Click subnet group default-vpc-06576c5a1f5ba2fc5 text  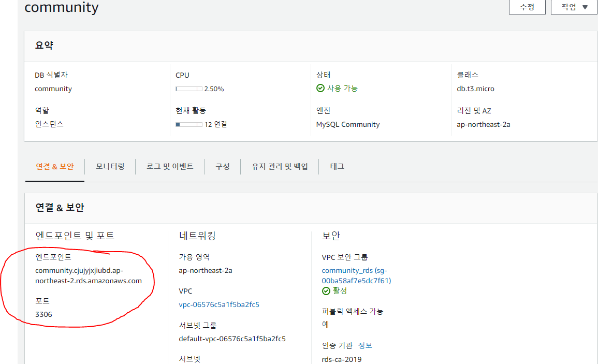pos(232,339)
